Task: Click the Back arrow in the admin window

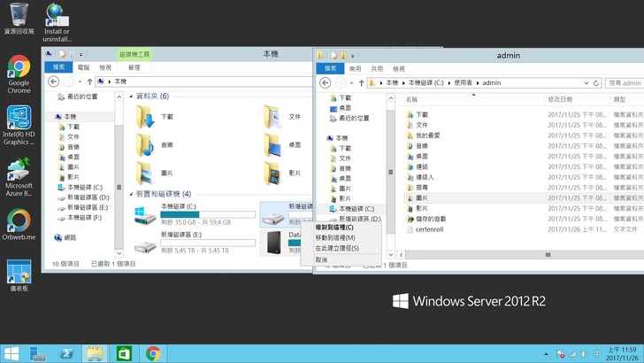Action: (325, 82)
